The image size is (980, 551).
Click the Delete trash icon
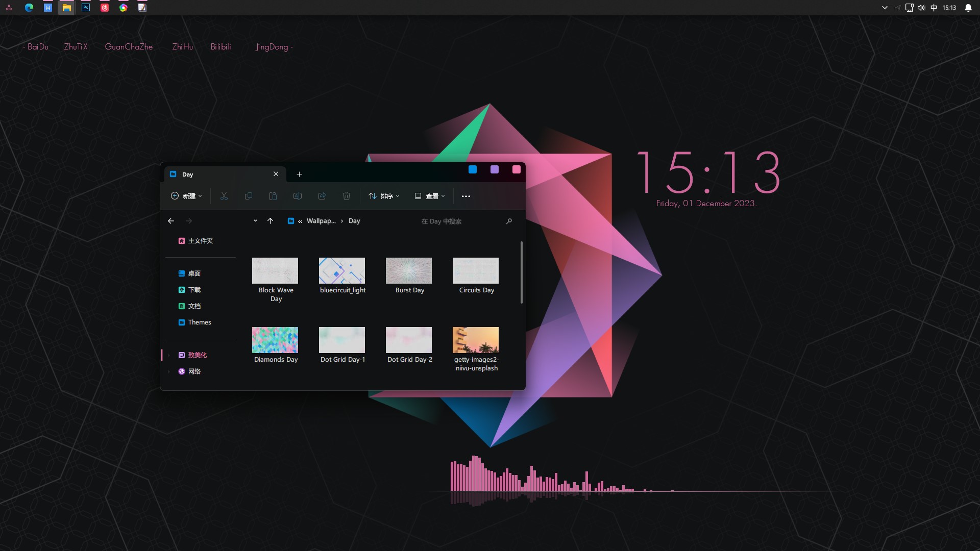(347, 196)
